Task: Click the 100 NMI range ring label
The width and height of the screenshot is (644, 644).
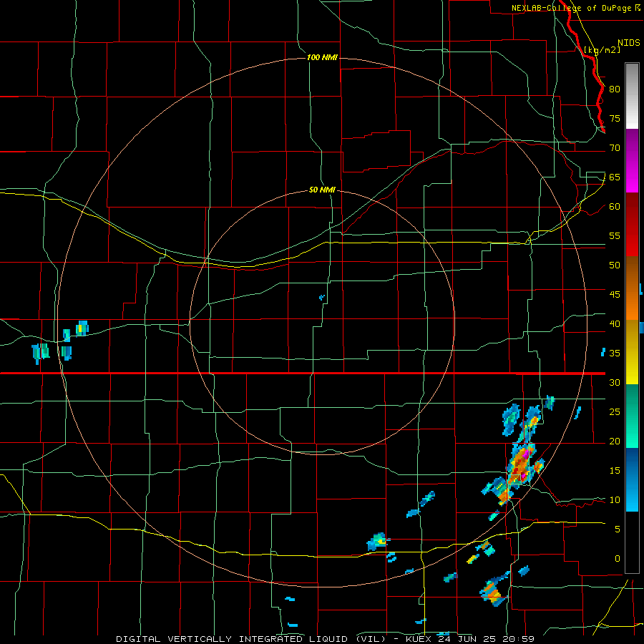Action: [x=322, y=57]
